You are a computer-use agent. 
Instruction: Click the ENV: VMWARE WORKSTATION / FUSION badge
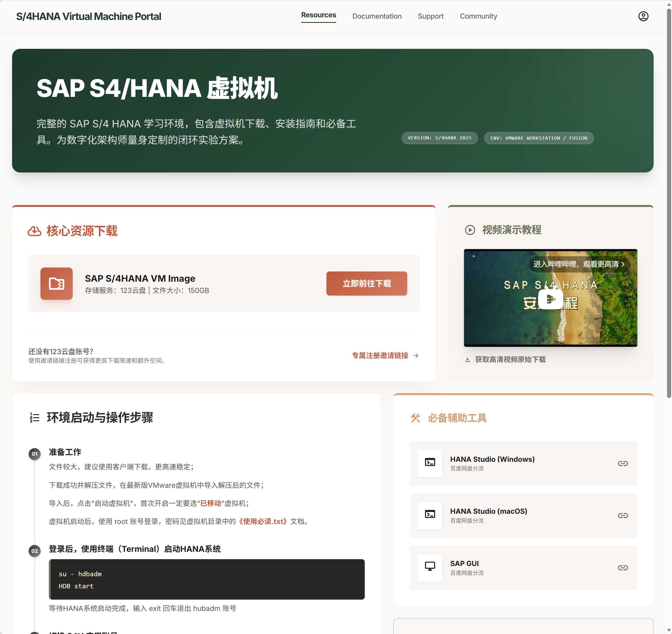539,138
